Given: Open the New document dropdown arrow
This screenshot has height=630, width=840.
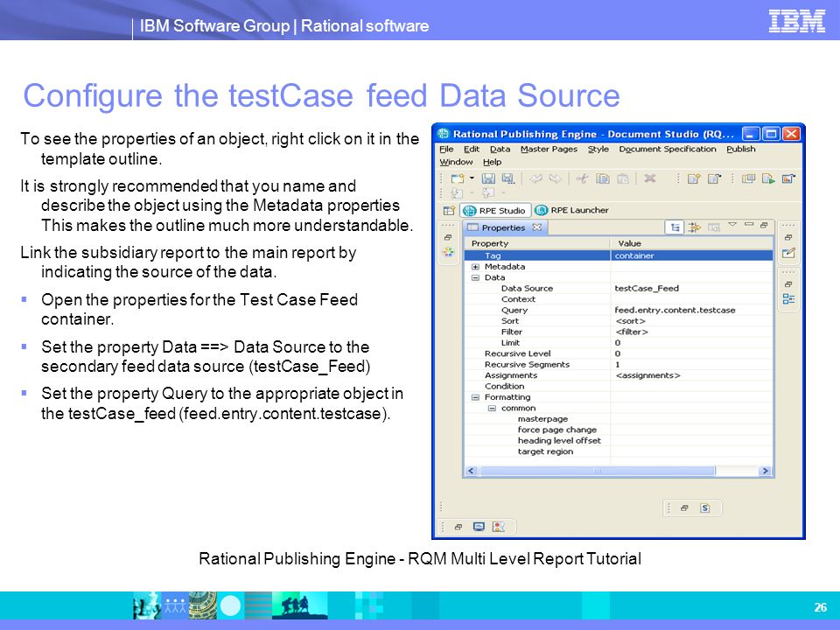Looking at the screenshot, I should (x=472, y=178).
